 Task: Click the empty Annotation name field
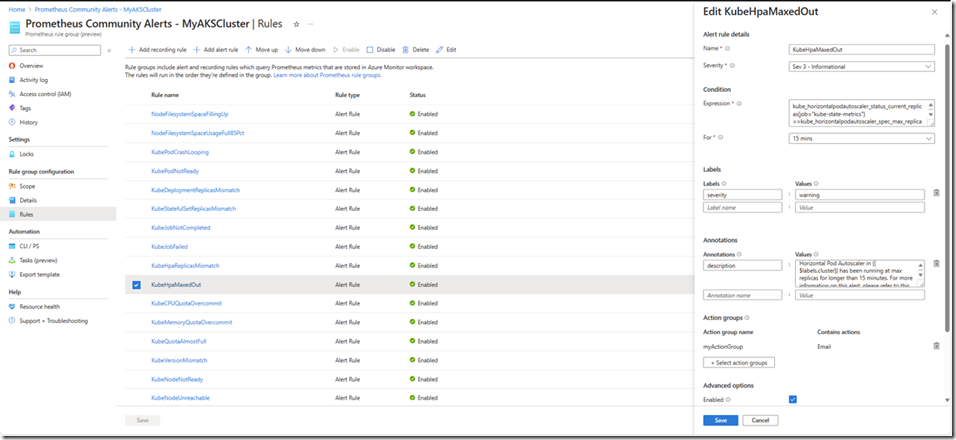pos(742,295)
